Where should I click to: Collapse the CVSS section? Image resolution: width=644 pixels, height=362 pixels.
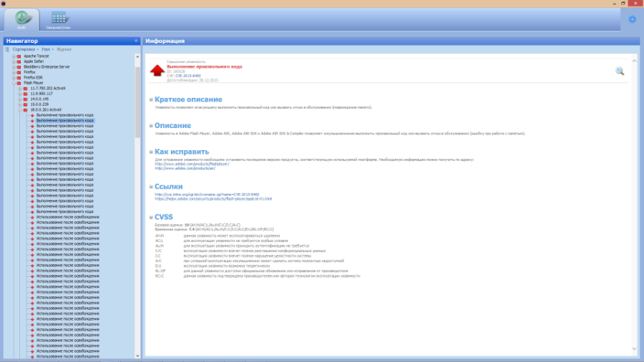[x=151, y=217]
